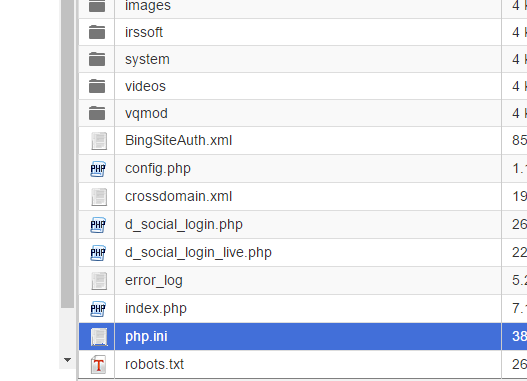The height and width of the screenshot is (381, 527).
Task: Click the vertical scrollbar thumb
Action: pos(67,154)
